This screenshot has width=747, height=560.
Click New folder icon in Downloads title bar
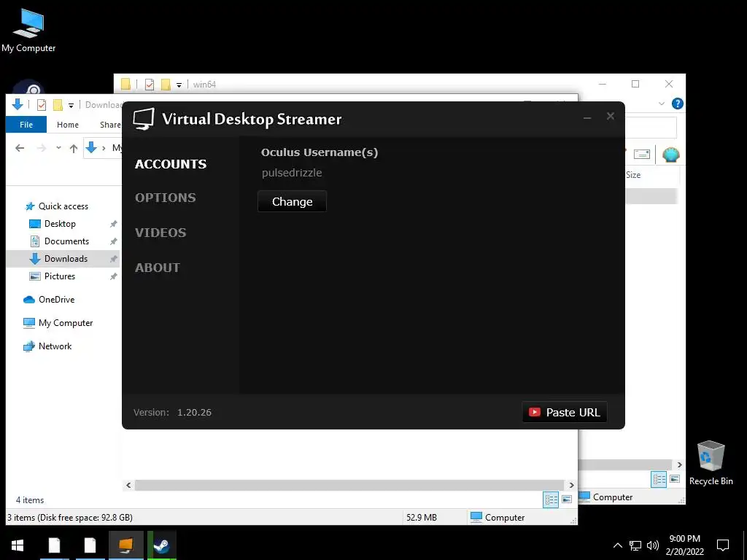(x=58, y=105)
